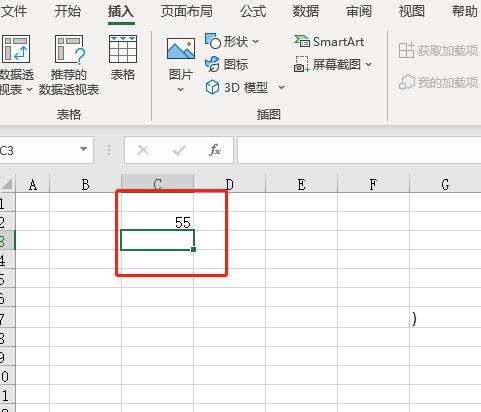Click the 形状 shapes icon
481x412 pixels.
tap(212, 41)
